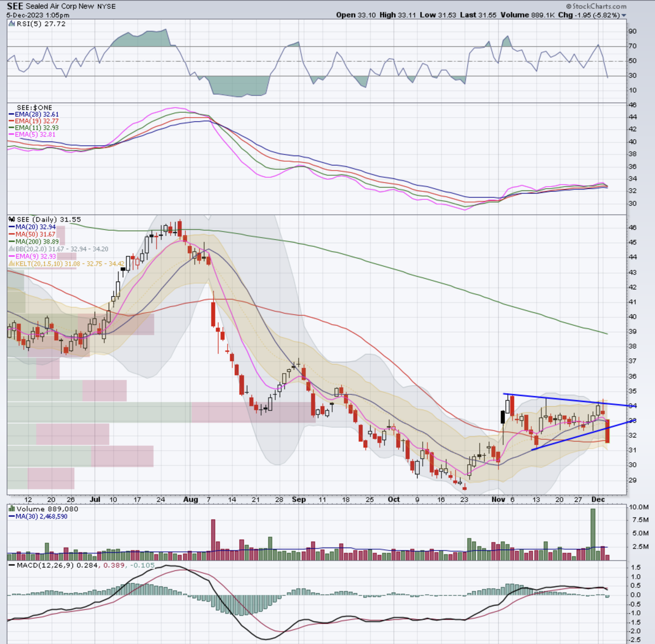
Task: Click the RSI(5) indicator area icon
Action: pos(12,24)
